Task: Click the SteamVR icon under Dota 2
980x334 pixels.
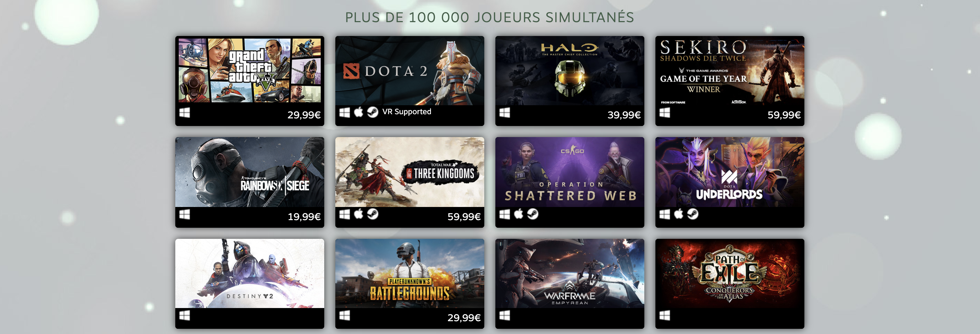Action: [x=372, y=112]
